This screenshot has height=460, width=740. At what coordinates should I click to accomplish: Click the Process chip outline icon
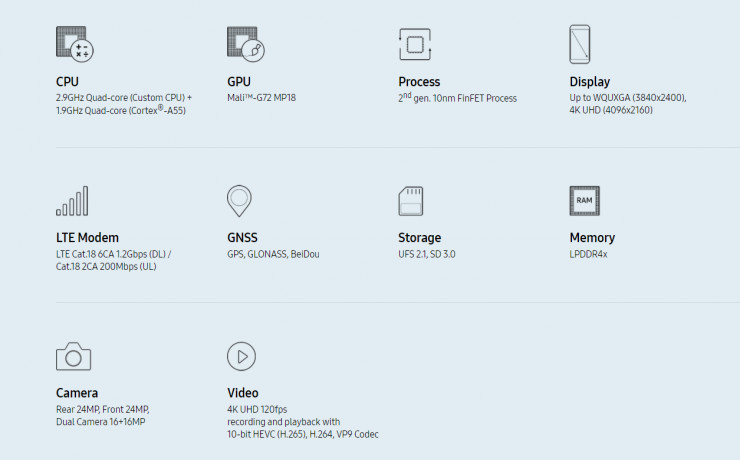(415, 44)
